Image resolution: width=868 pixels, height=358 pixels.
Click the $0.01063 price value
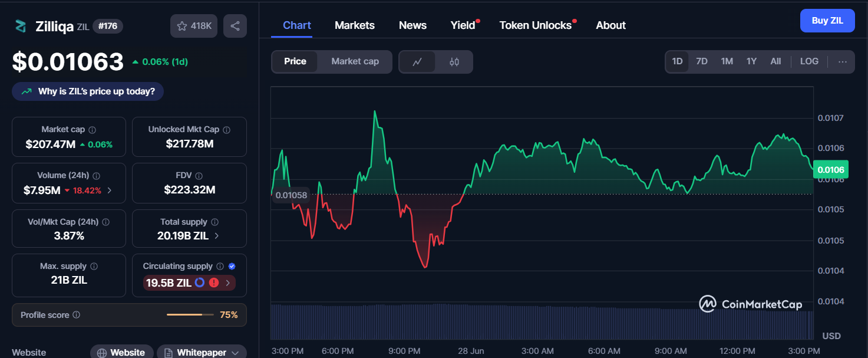coord(68,61)
